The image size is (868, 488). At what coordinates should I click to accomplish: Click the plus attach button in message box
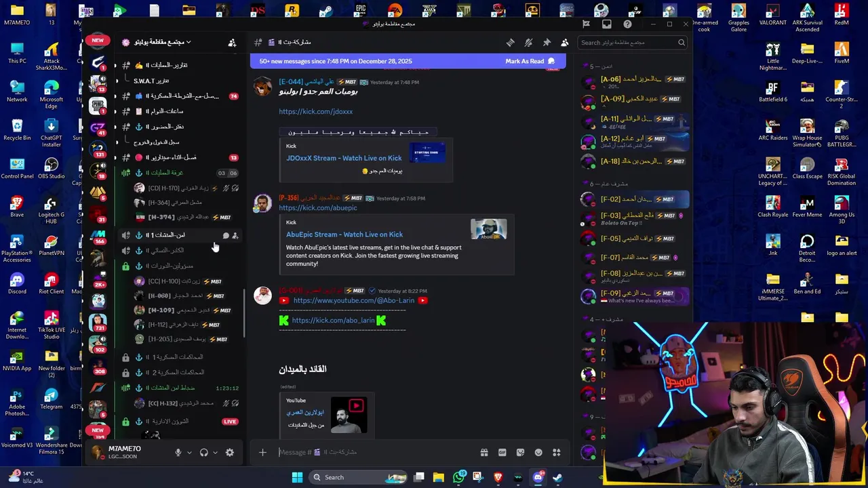(262, 452)
